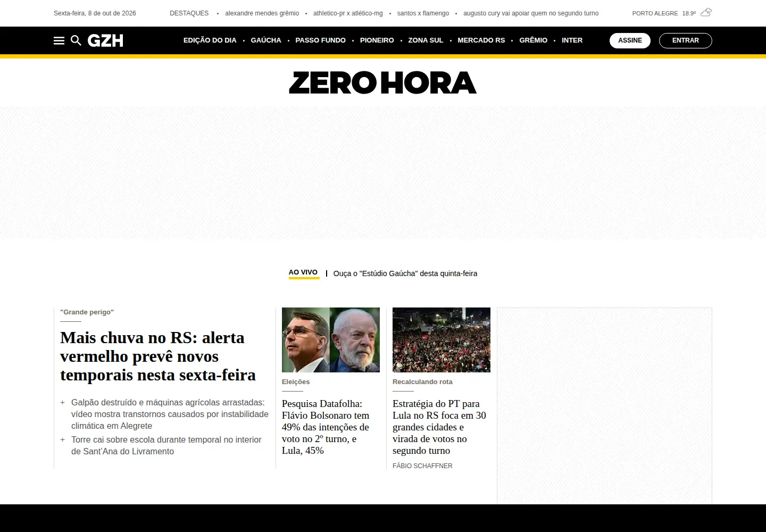This screenshot has height=532, width=766.
Task: Click the Destaques label
Action: pos(189,13)
